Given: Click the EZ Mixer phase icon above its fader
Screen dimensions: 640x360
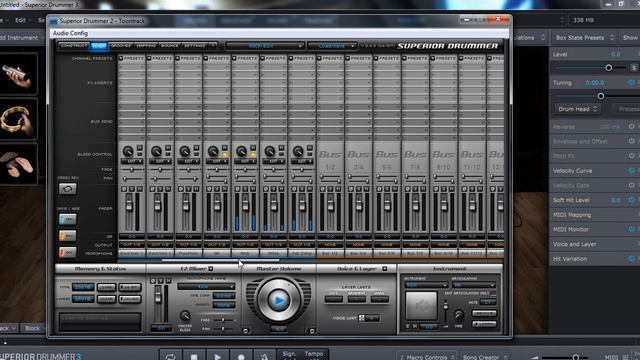Looking at the screenshot, I should click(x=153, y=281).
